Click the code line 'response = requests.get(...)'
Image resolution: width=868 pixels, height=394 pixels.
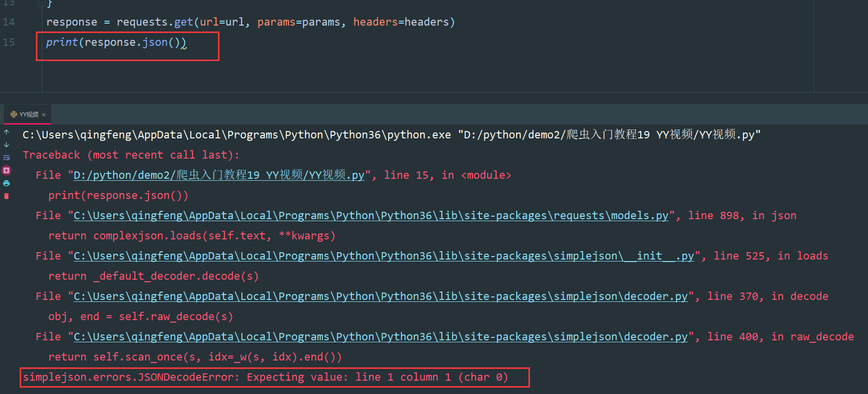[x=251, y=22]
